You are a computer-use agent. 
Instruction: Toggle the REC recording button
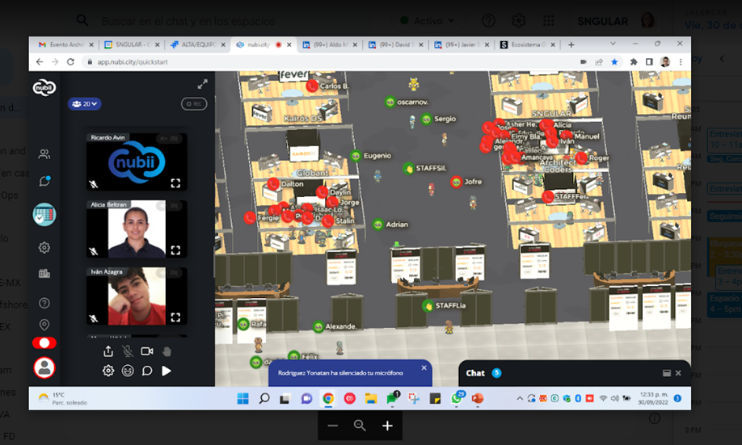194,104
